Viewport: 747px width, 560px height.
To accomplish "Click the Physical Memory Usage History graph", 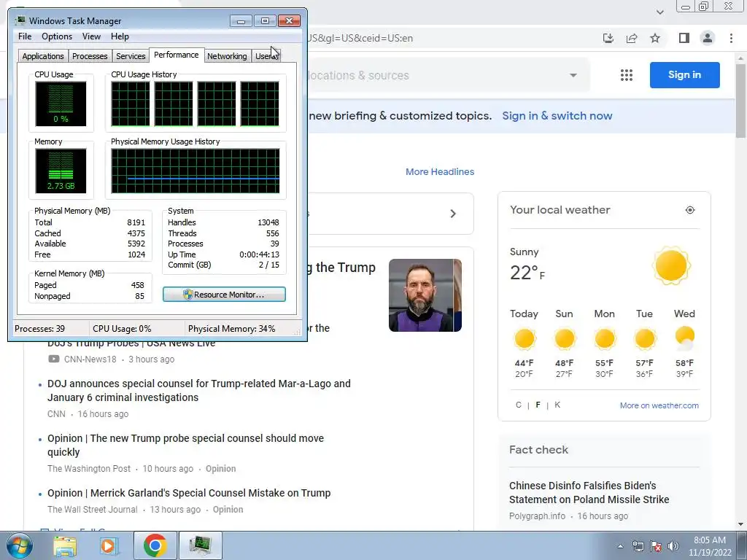I will point(196,171).
